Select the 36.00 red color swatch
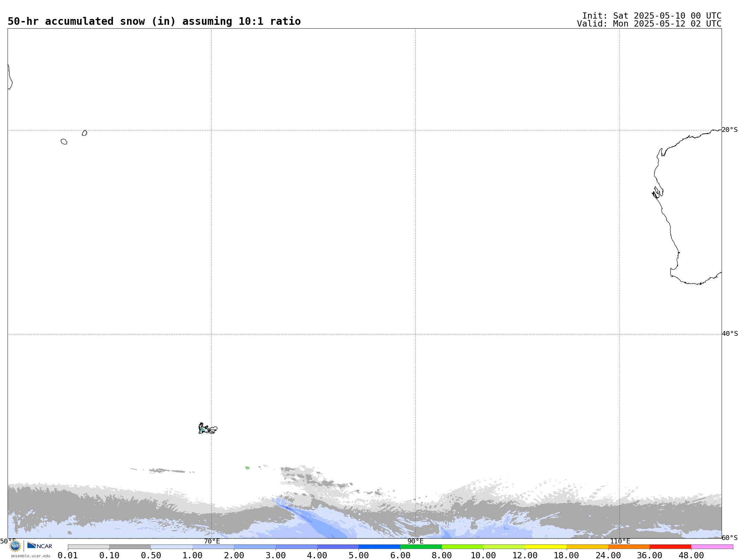Image resolution: width=744 pixels, height=560 pixels. [x=670, y=547]
